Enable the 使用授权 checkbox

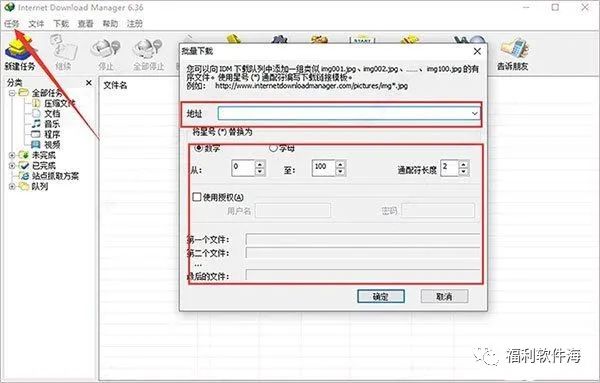pyautogui.click(x=197, y=197)
